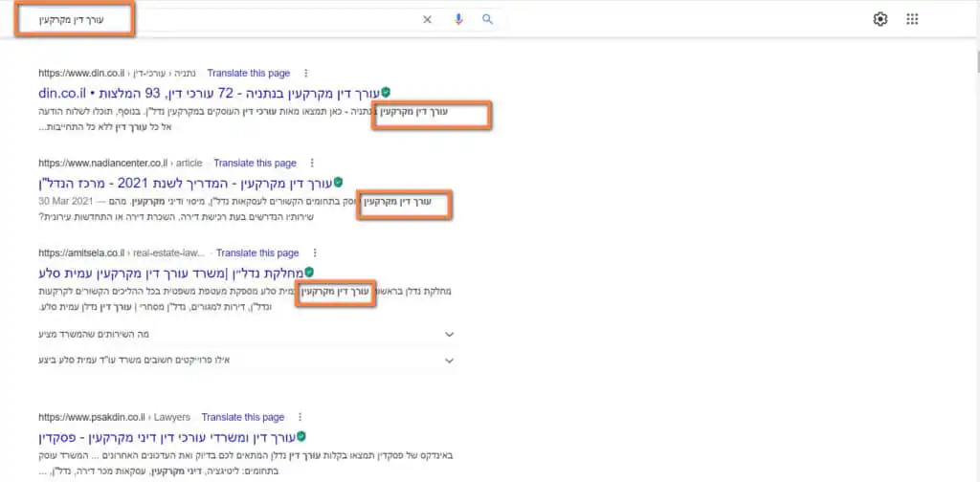Screen dimensions: 980x482
Task: Open settings gear icon
Action: pyautogui.click(x=880, y=19)
